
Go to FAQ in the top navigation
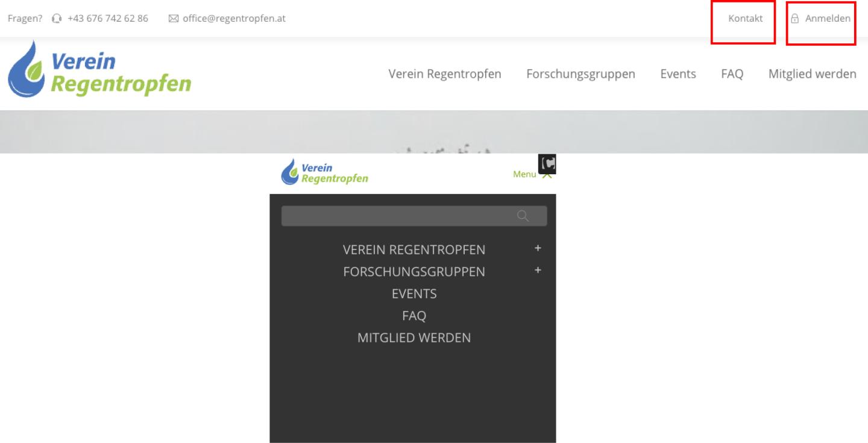click(732, 74)
